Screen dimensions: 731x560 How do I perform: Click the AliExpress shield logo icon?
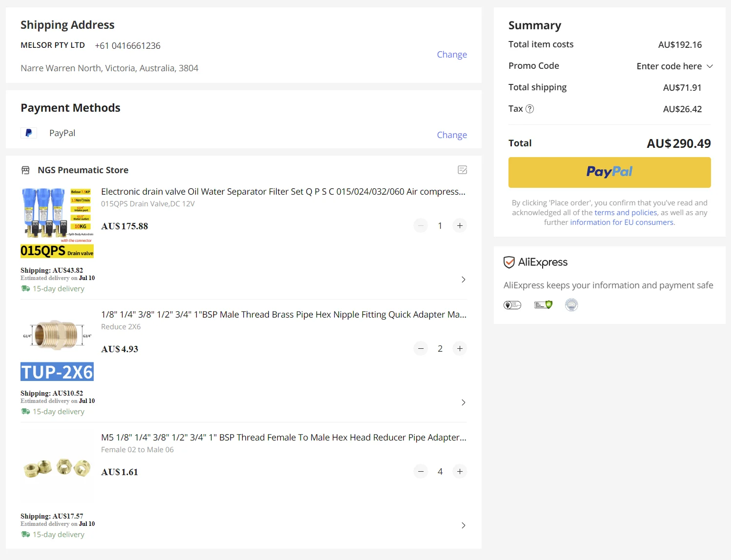click(x=509, y=262)
